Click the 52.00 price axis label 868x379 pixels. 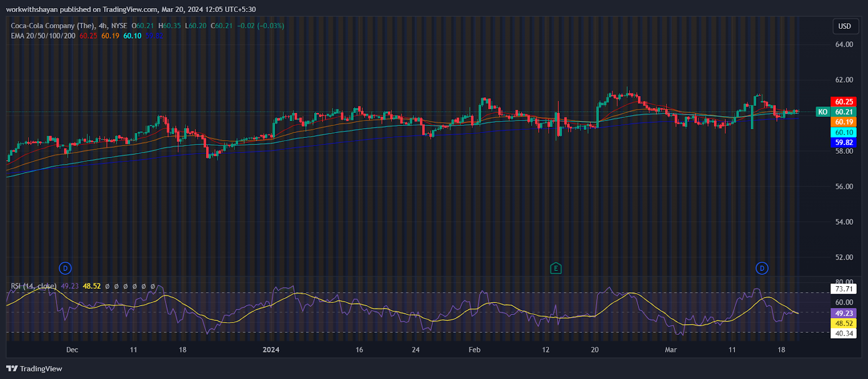844,257
